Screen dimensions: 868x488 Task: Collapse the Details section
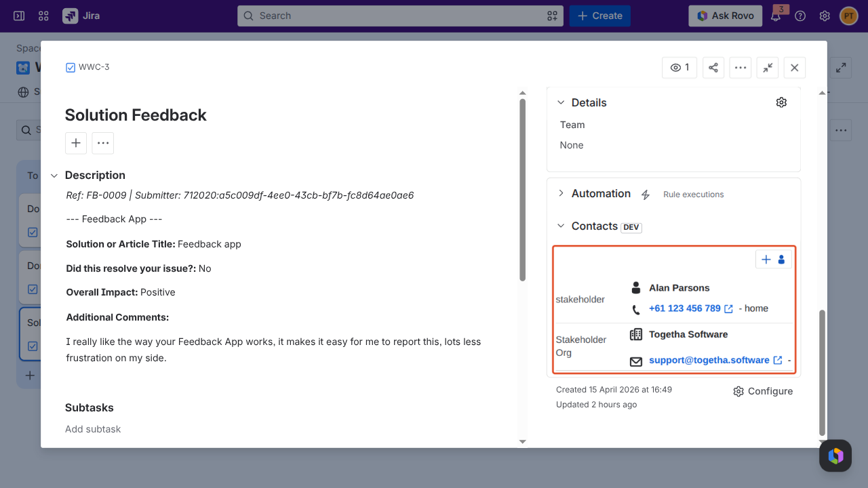pyautogui.click(x=561, y=103)
